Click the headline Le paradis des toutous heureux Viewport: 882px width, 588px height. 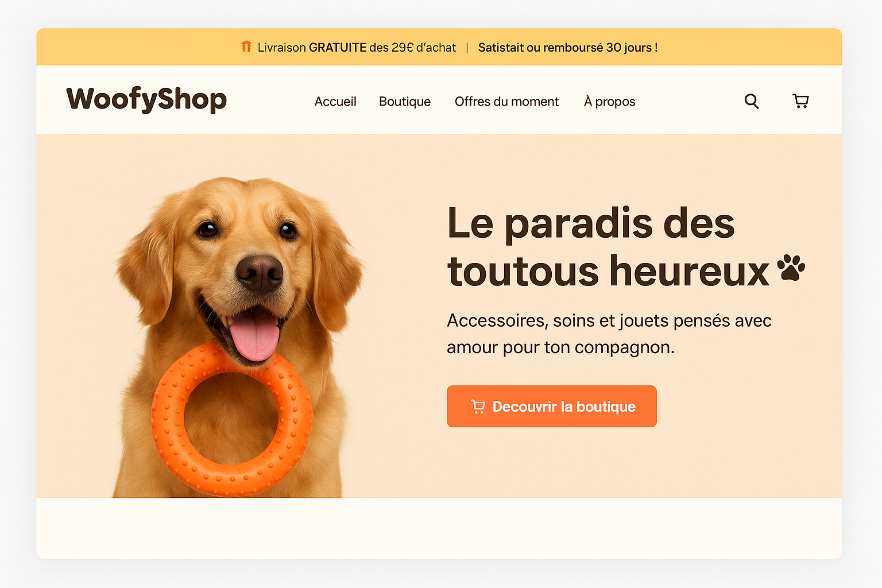pos(609,247)
